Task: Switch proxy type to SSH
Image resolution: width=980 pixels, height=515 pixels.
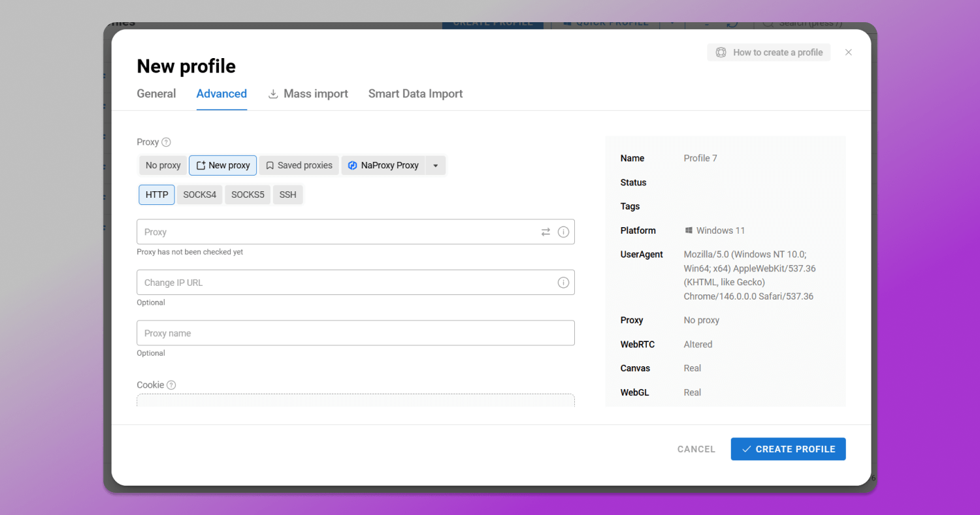Action: [x=287, y=195]
